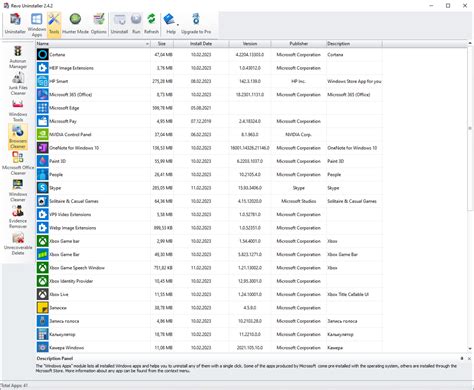Click the Xbox Live app icon
Viewport: 474px width, 390px height.
click(x=43, y=294)
